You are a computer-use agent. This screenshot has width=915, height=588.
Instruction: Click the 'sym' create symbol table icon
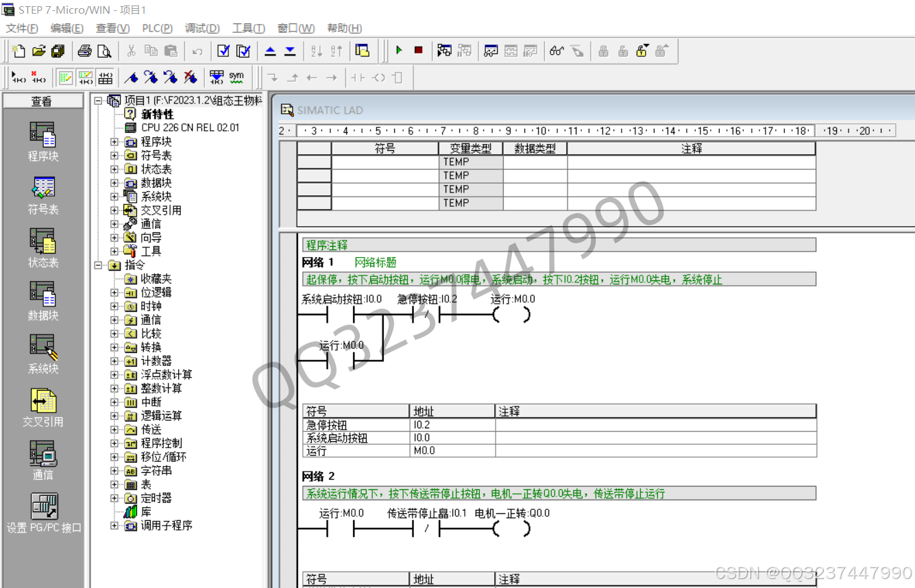[236, 77]
